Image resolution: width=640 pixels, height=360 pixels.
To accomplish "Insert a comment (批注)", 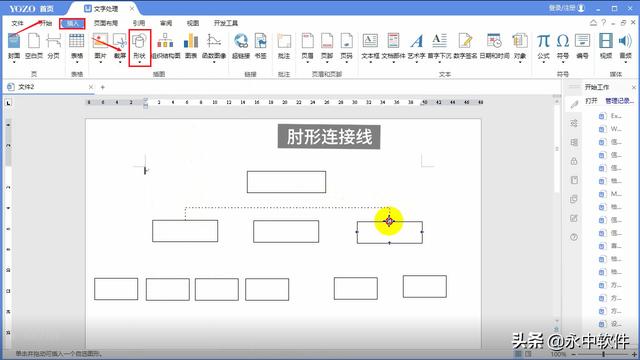I will [x=284, y=46].
